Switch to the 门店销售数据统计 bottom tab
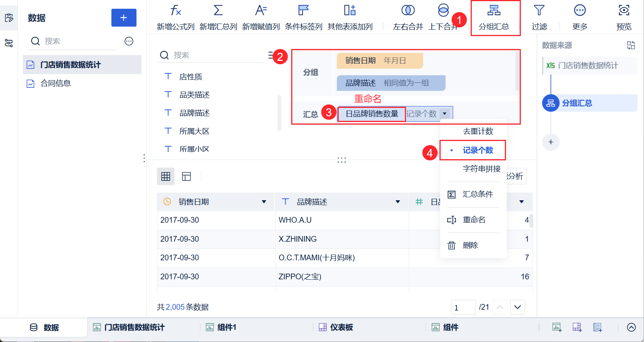The image size is (644, 342). [129, 328]
